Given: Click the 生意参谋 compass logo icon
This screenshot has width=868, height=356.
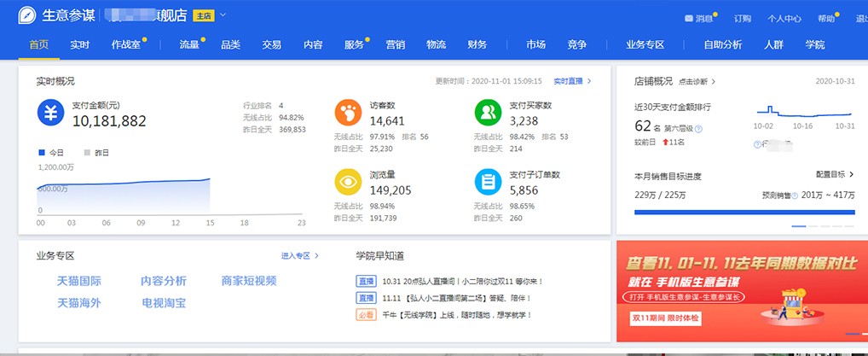Looking at the screenshot, I should pyautogui.click(x=26, y=15).
